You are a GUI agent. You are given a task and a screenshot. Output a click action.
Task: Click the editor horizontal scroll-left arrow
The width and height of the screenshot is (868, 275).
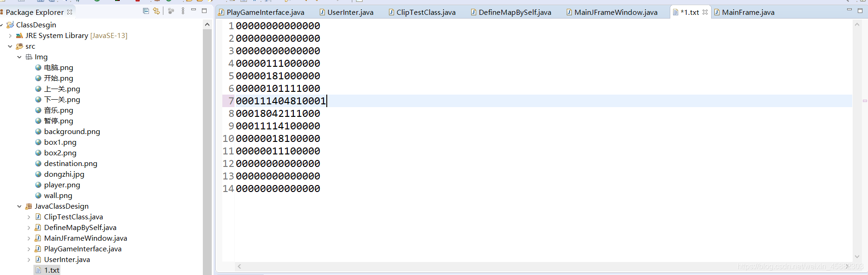tap(240, 266)
